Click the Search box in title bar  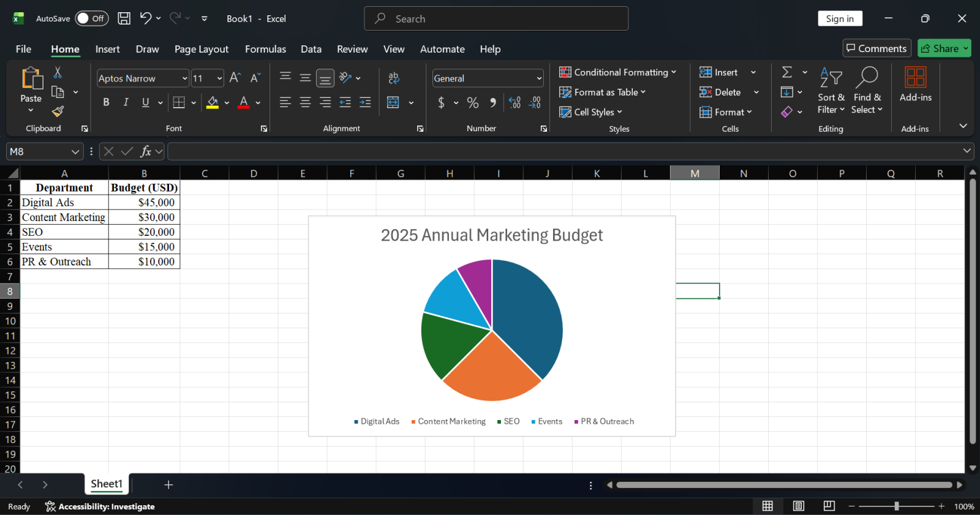coord(496,18)
